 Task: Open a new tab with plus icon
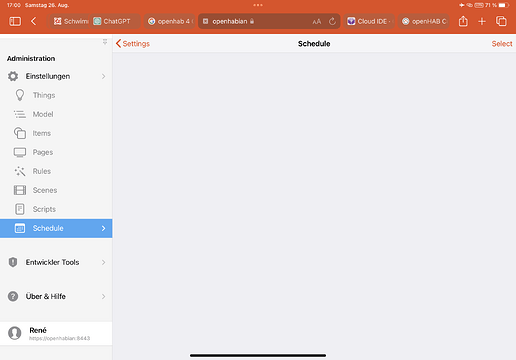pyautogui.click(x=482, y=22)
